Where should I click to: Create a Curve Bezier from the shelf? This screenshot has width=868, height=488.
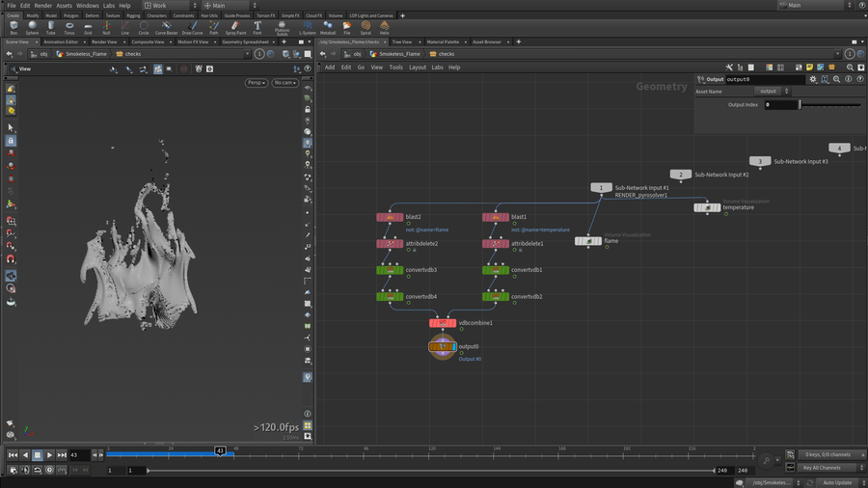coord(165,28)
